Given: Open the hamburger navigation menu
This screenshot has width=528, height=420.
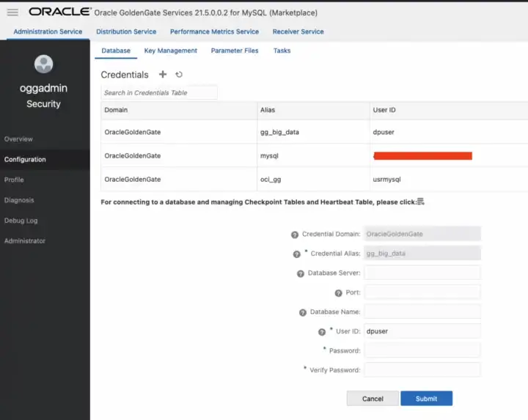Looking at the screenshot, I should click(12, 12).
